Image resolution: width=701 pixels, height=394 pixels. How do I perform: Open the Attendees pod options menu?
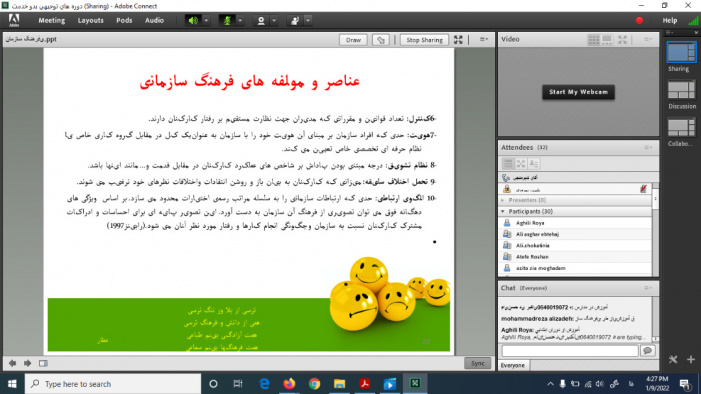(647, 147)
